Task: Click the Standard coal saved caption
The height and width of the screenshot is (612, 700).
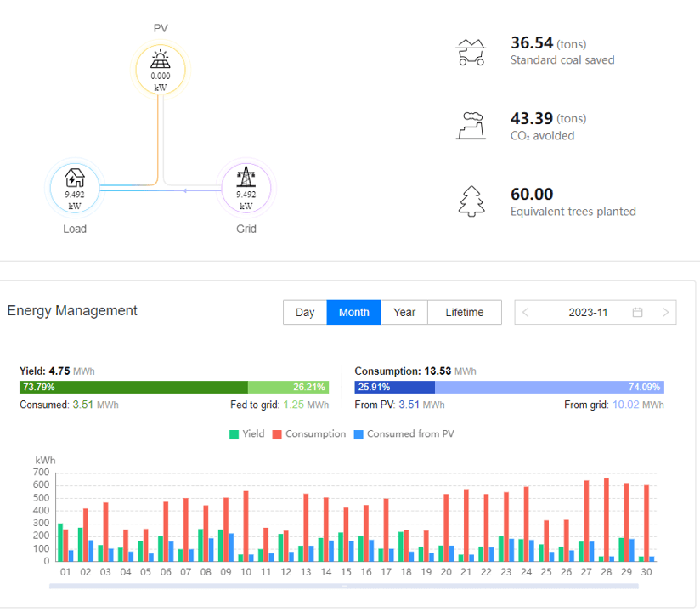Action: (562, 60)
